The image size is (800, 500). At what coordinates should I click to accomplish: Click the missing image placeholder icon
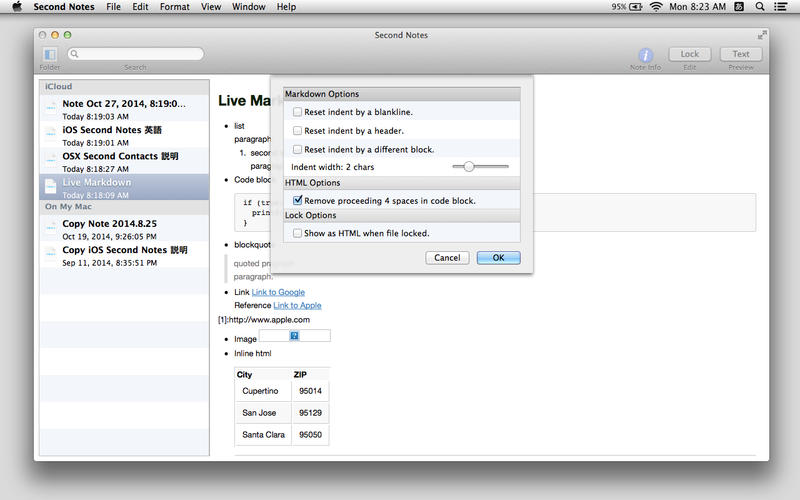coord(294,335)
